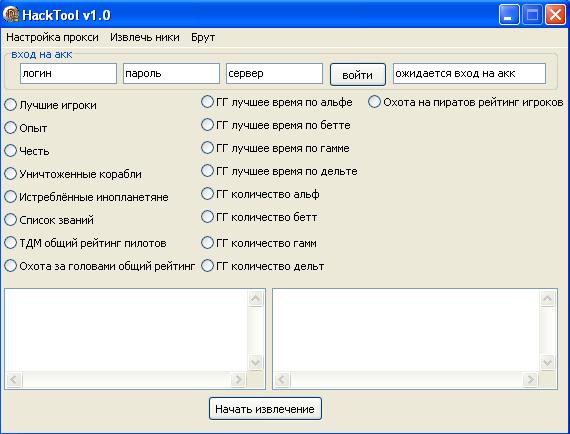Select ГГ лучшее время по гамме
The width and height of the screenshot is (570, 434).
pos(207,148)
